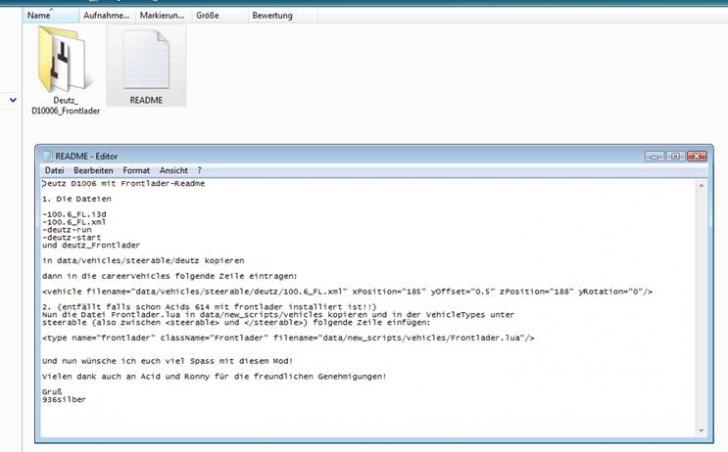Click the README file name label
The image size is (728, 452).
[146, 100]
